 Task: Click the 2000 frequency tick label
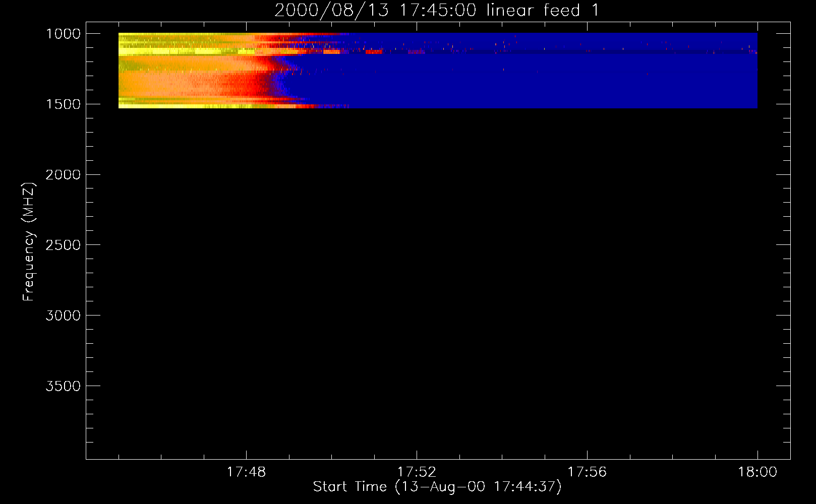click(64, 175)
